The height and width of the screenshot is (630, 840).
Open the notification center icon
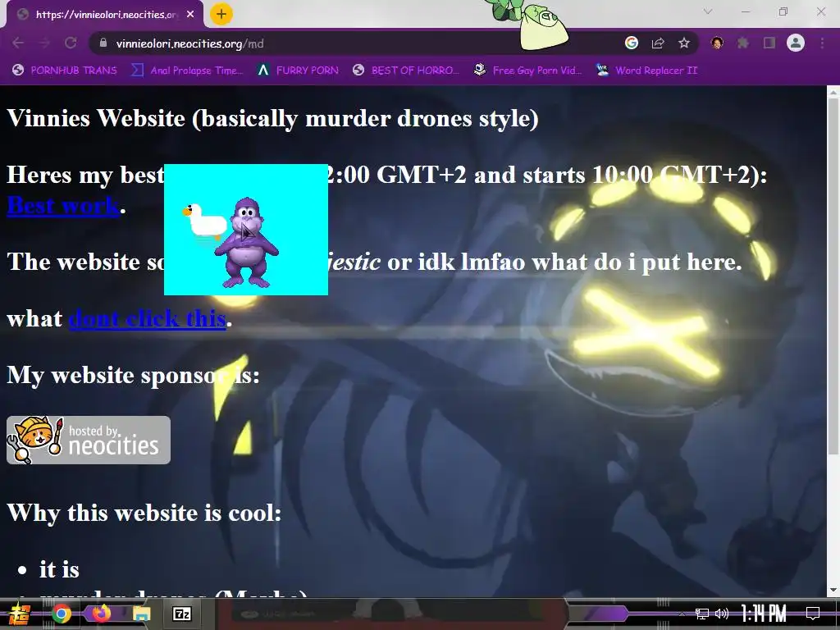pyautogui.click(x=813, y=614)
